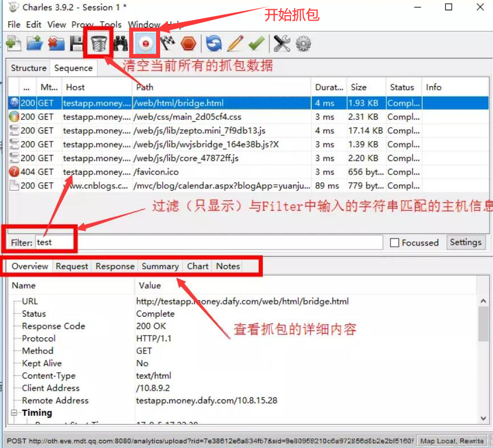Enable breakpoints with red hexagon icon
493x448 pixels.
tap(189, 43)
